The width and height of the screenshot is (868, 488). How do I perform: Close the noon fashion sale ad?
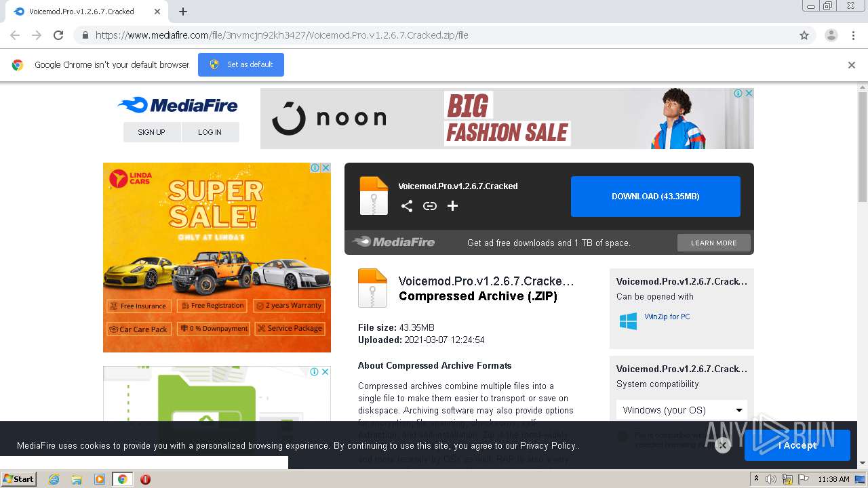749,94
